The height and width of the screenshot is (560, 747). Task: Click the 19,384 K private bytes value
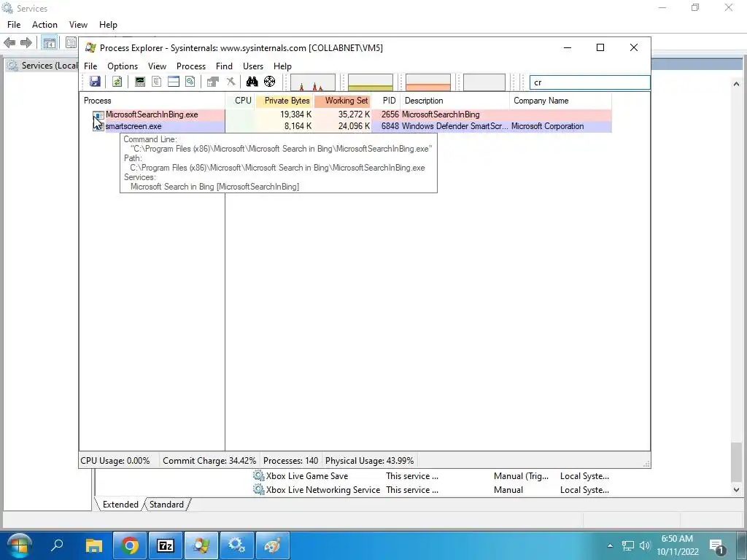[296, 114]
